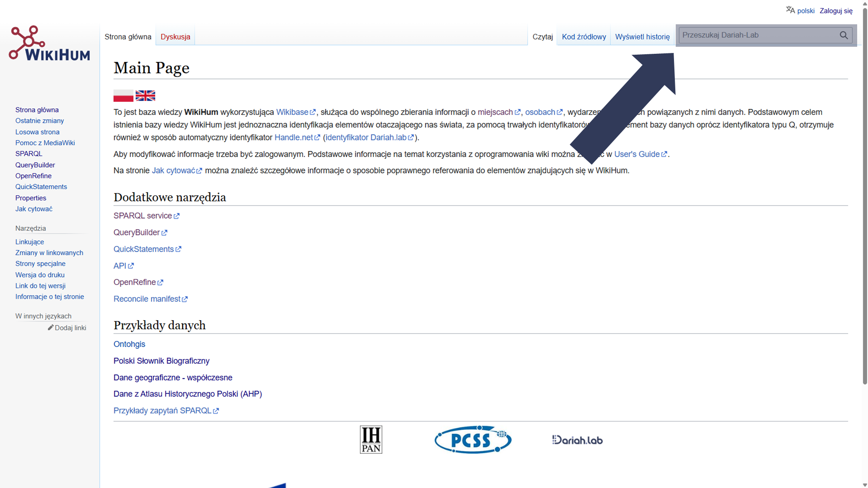The width and height of the screenshot is (868, 488).
Task: Select the British flag icon
Action: click(145, 95)
